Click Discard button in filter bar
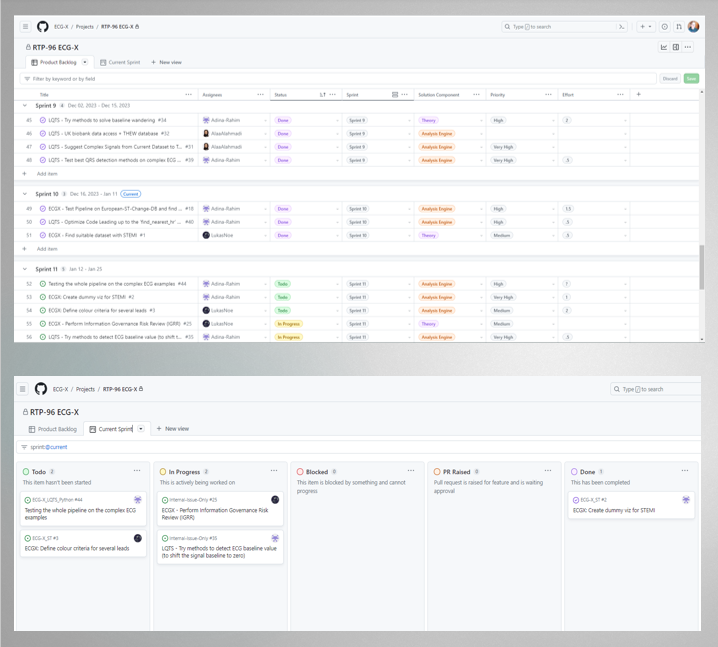Screen dimensions: 718x647 pos(670,79)
